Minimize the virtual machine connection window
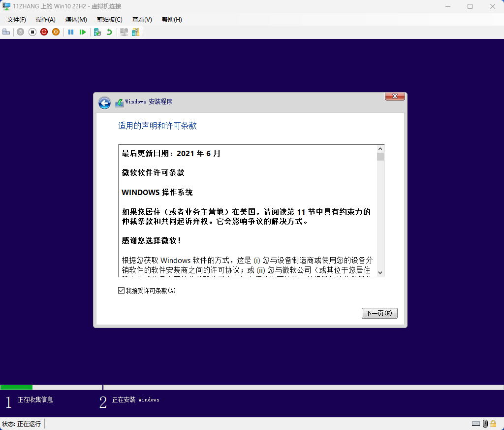 [x=448, y=6]
